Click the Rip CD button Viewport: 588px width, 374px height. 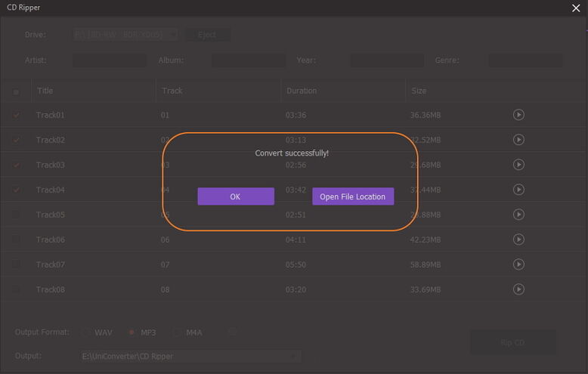[x=512, y=342]
